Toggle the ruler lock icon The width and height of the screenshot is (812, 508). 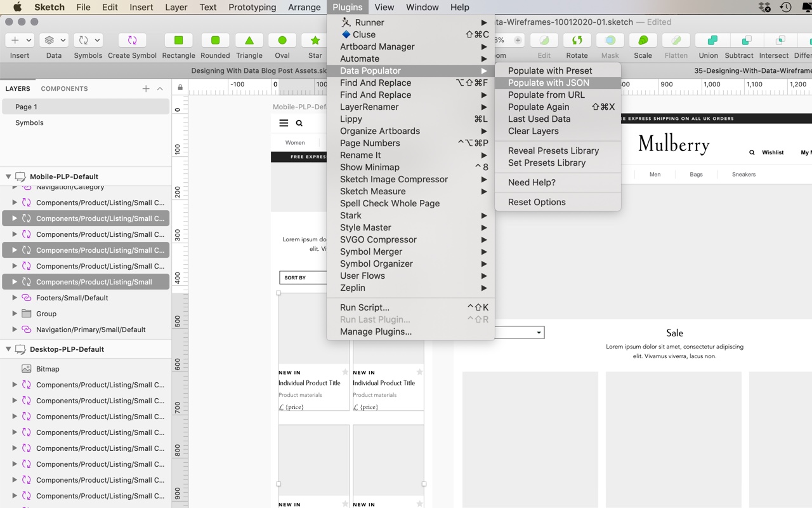[180, 87]
